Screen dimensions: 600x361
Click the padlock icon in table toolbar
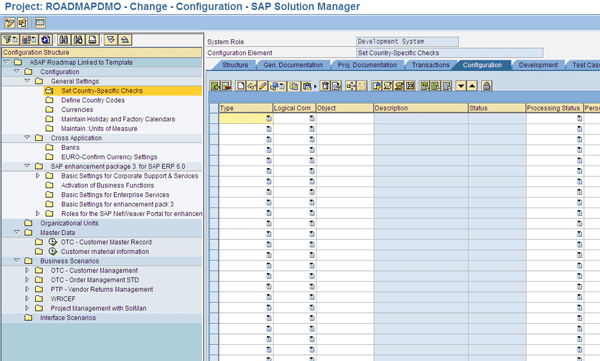point(486,86)
